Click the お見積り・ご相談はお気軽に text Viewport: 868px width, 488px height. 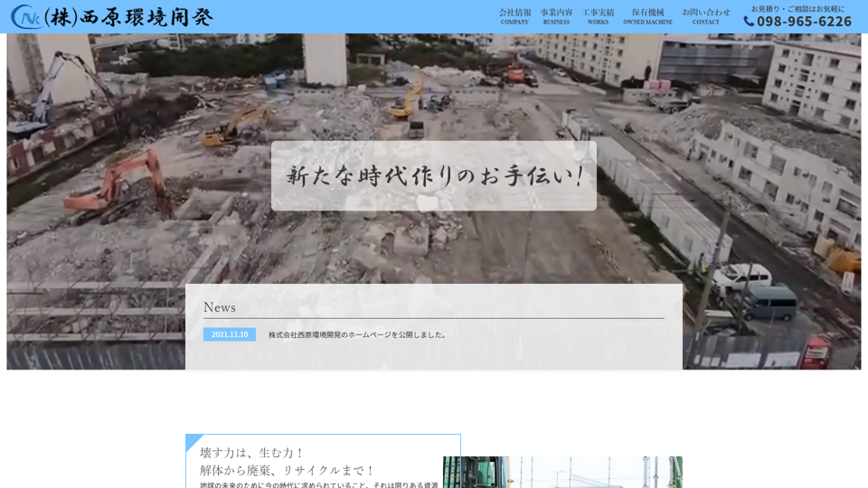[797, 8]
